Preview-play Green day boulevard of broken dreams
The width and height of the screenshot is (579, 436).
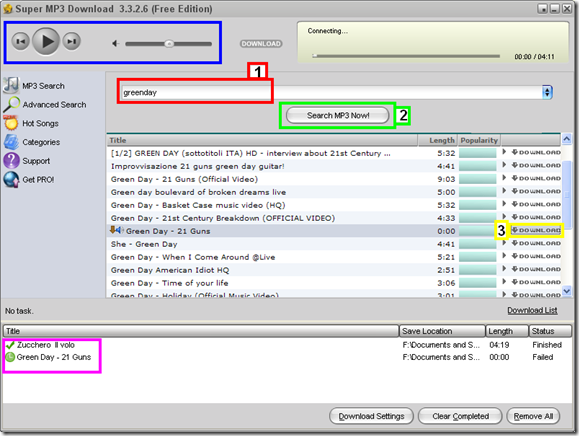click(504, 190)
